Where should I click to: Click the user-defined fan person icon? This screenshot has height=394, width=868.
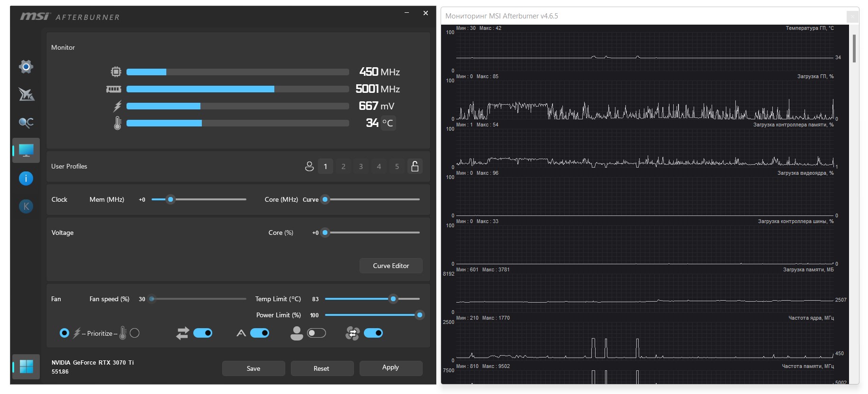[x=297, y=333]
